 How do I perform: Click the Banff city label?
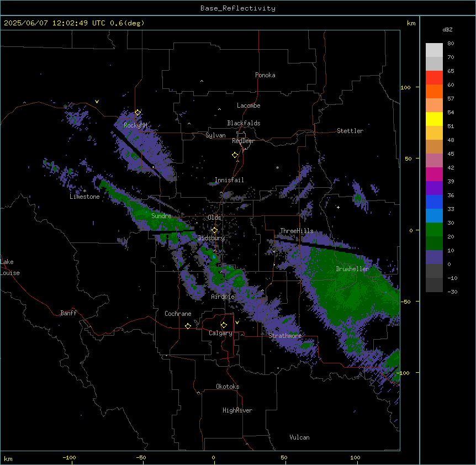68,313
